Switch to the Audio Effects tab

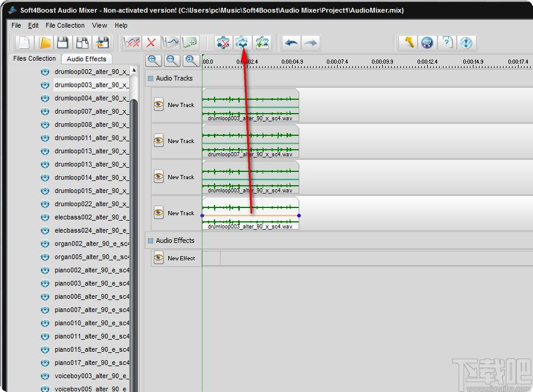click(86, 59)
